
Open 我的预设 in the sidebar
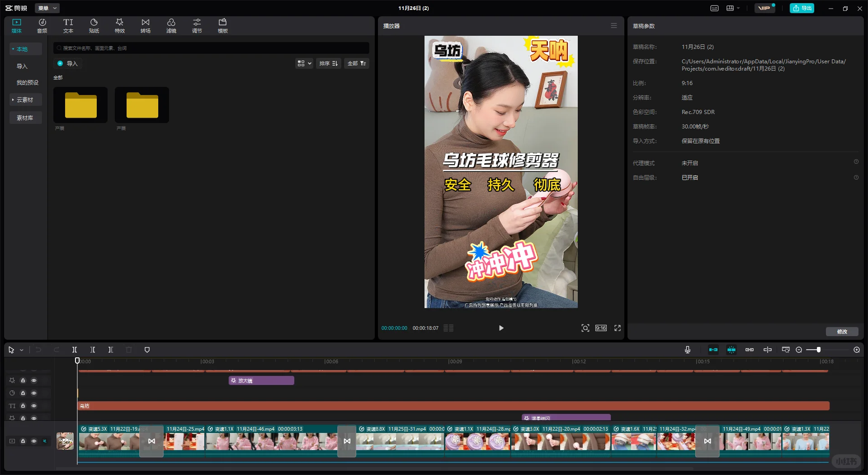click(28, 82)
